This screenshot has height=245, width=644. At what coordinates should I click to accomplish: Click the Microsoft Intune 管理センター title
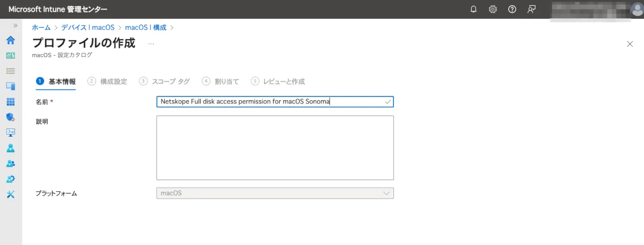58,9
